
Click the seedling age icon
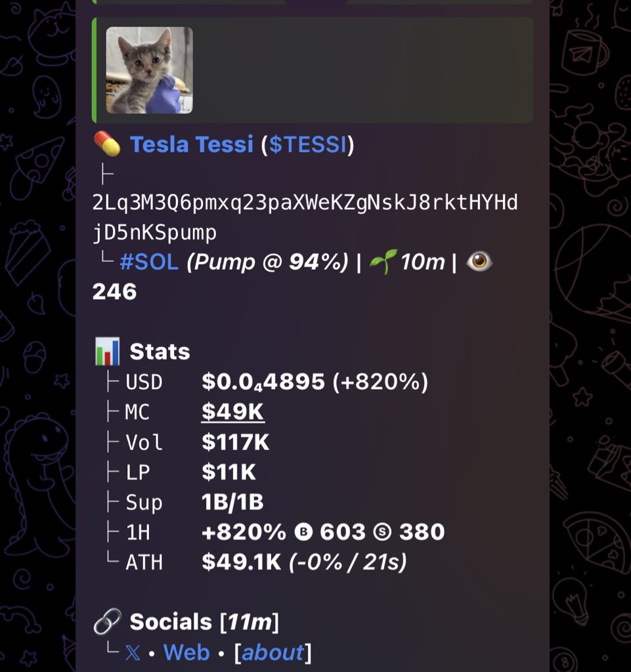click(381, 262)
